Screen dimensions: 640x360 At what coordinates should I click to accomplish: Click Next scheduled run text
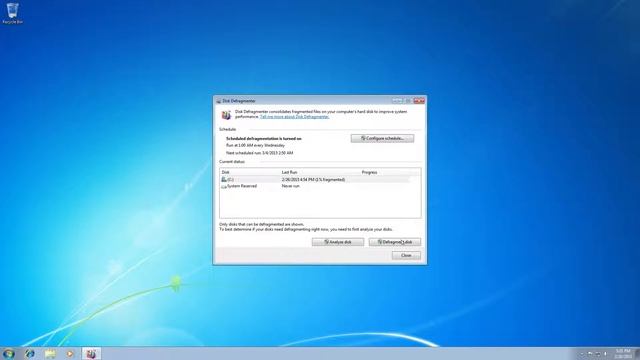coord(260,153)
